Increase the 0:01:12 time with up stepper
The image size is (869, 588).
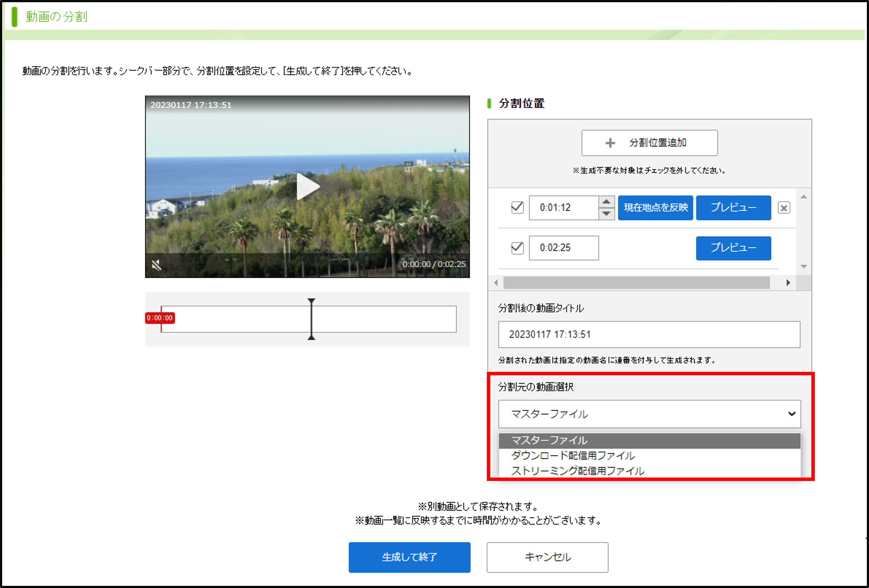[x=606, y=202]
